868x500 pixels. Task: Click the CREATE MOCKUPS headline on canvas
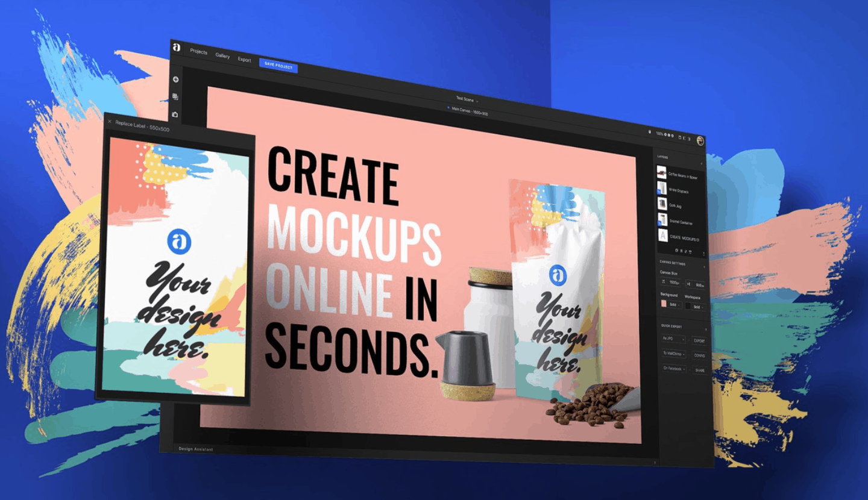point(354,262)
